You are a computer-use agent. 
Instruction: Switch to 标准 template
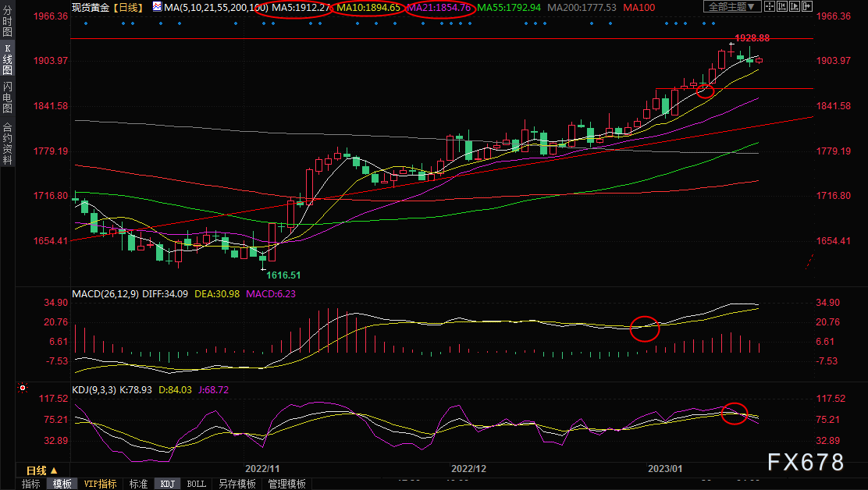(138, 484)
